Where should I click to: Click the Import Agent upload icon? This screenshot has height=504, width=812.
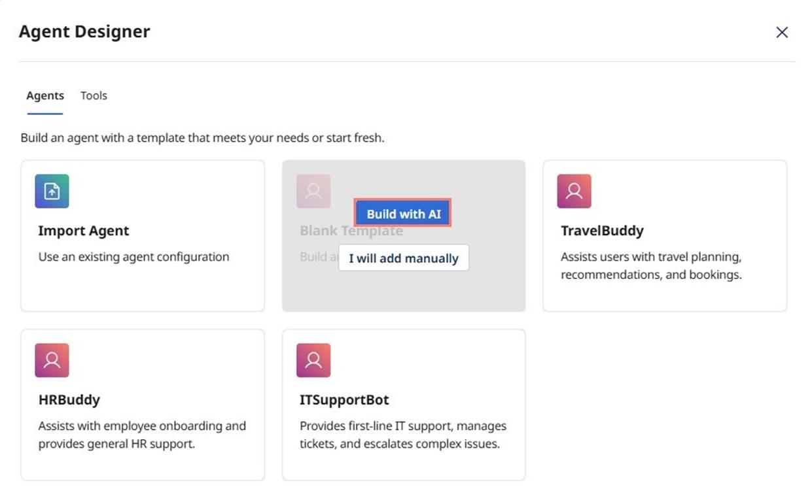tap(52, 191)
